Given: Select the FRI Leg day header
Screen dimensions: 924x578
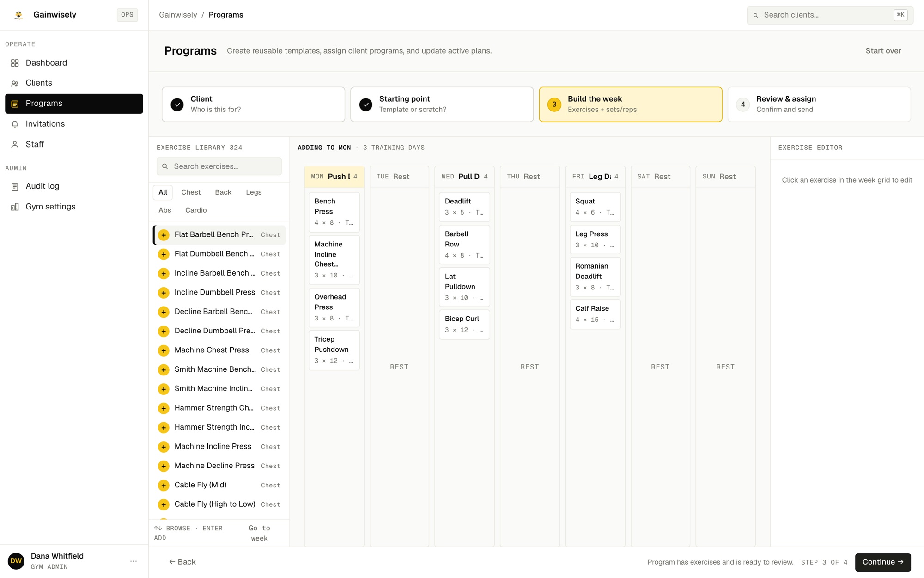Looking at the screenshot, I should point(595,177).
